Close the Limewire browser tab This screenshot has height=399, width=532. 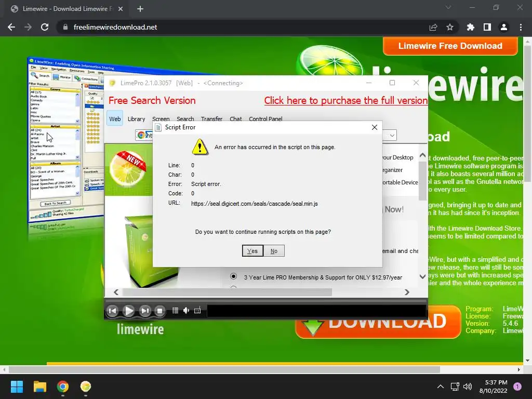pos(121,9)
